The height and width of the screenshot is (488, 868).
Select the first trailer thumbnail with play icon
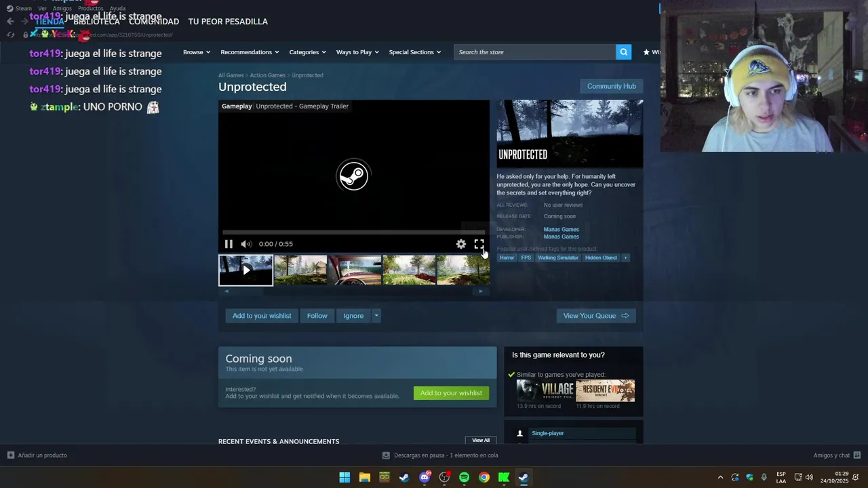pyautogui.click(x=245, y=270)
